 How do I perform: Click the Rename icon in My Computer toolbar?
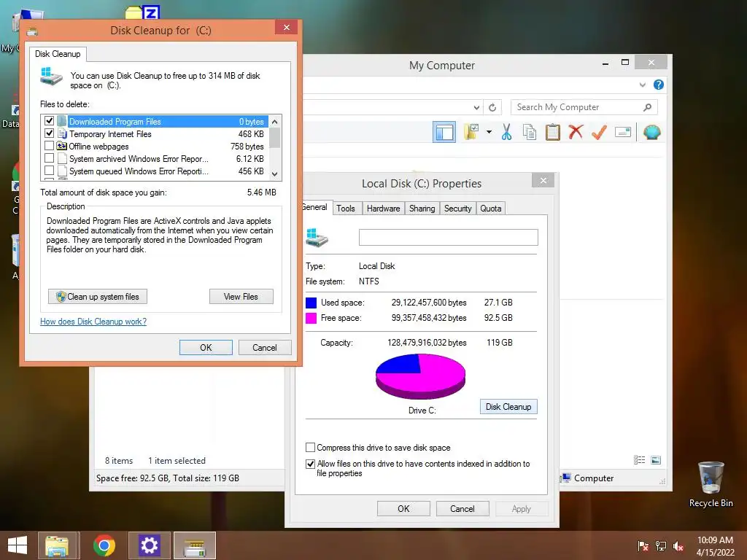pyautogui.click(x=623, y=132)
